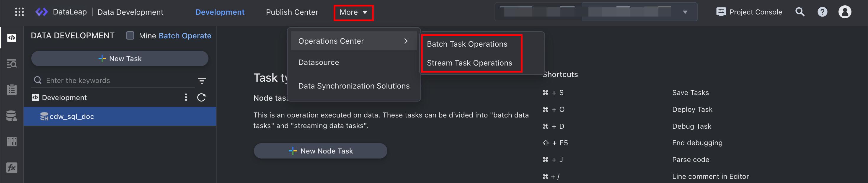Open Development's three-dot options menu
Screen dimensions: 868x183
(186, 97)
